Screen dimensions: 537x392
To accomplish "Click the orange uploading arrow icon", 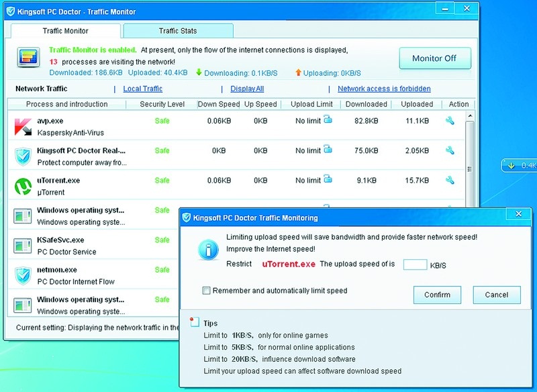I will tap(298, 72).
